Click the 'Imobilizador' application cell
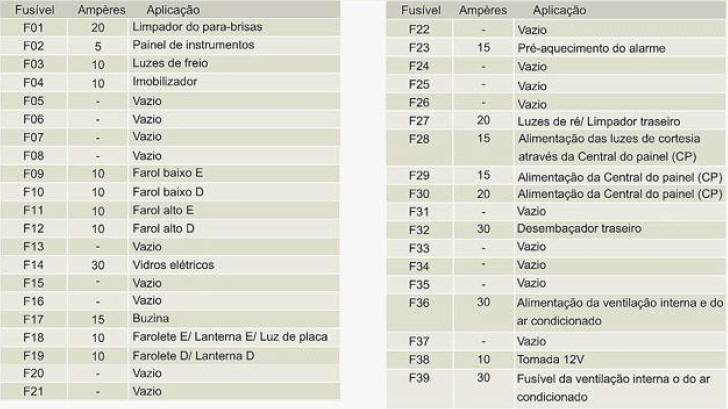This screenshot has height=409, width=728. (165, 81)
